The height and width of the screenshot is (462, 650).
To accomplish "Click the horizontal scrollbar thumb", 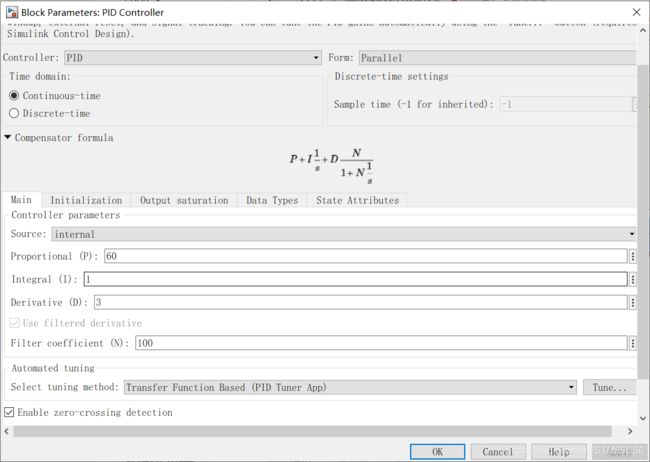I will click(313, 431).
